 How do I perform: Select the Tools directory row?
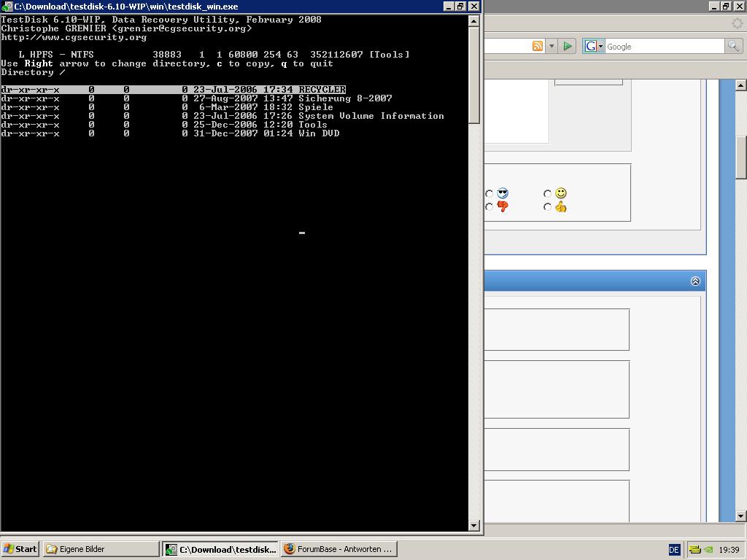coord(164,125)
